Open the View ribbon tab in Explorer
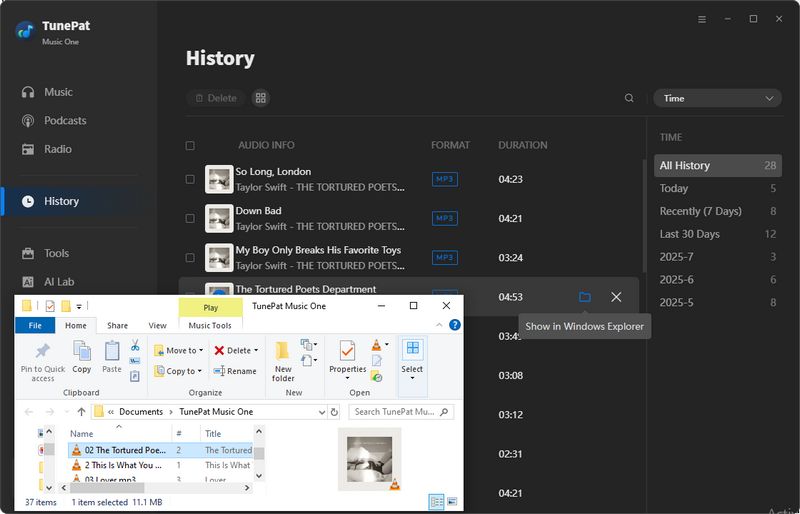This screenshot has width=800, height=514. 157,325
